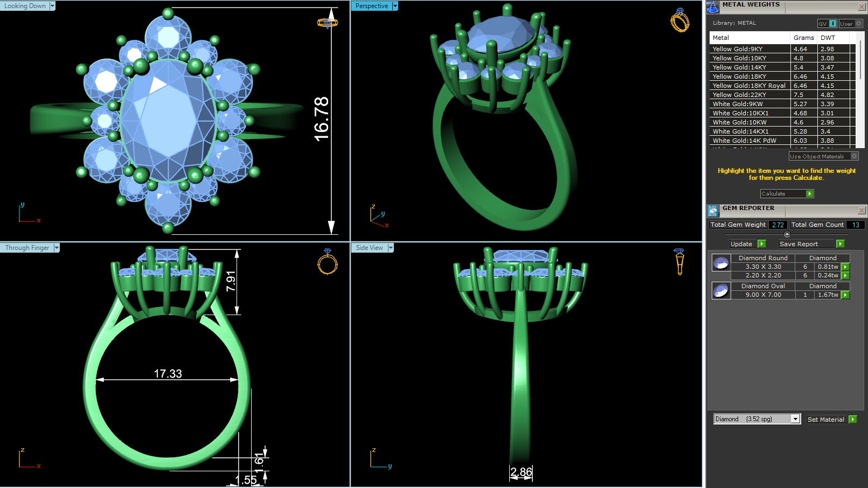Click the Diamond Oval gem thumbnail
868x488 pixels.
coord(721,291)
